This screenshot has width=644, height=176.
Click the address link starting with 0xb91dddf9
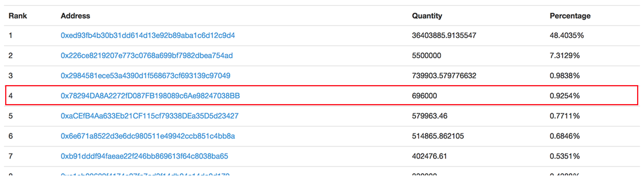point(144,156)
